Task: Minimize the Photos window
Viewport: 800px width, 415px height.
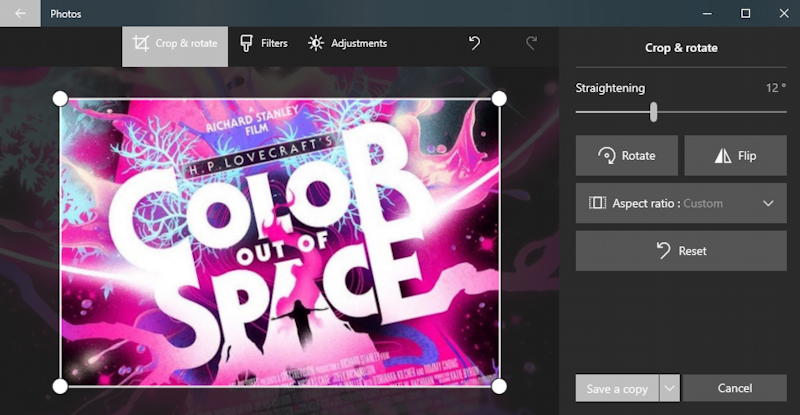Action: click(x=707, y=13)
